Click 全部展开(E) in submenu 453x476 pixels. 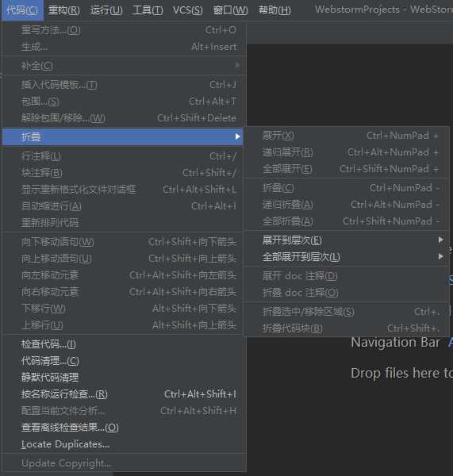tap(347, 169)
